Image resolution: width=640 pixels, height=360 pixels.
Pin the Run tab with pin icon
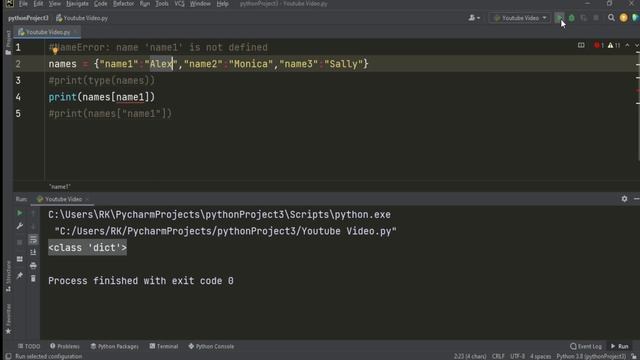19,276
